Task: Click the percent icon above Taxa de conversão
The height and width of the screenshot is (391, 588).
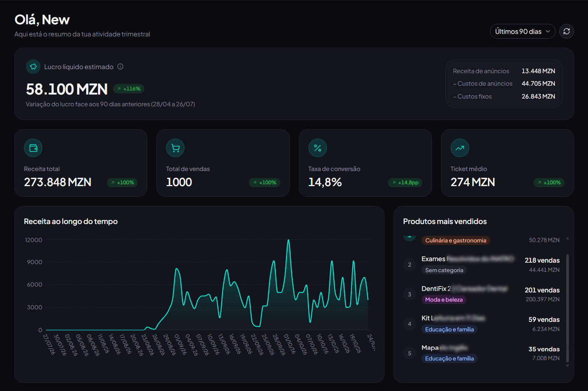Action: click(317, 148)
